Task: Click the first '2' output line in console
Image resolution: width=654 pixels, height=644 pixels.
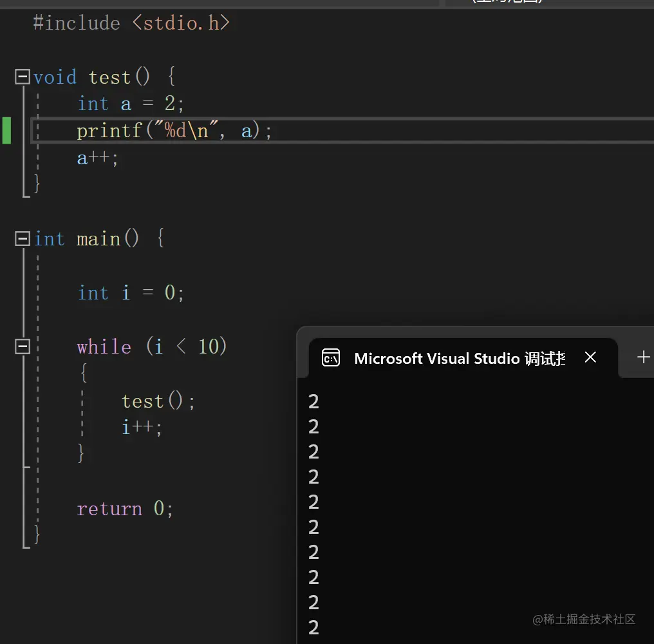Action: [x=313, y=401]
